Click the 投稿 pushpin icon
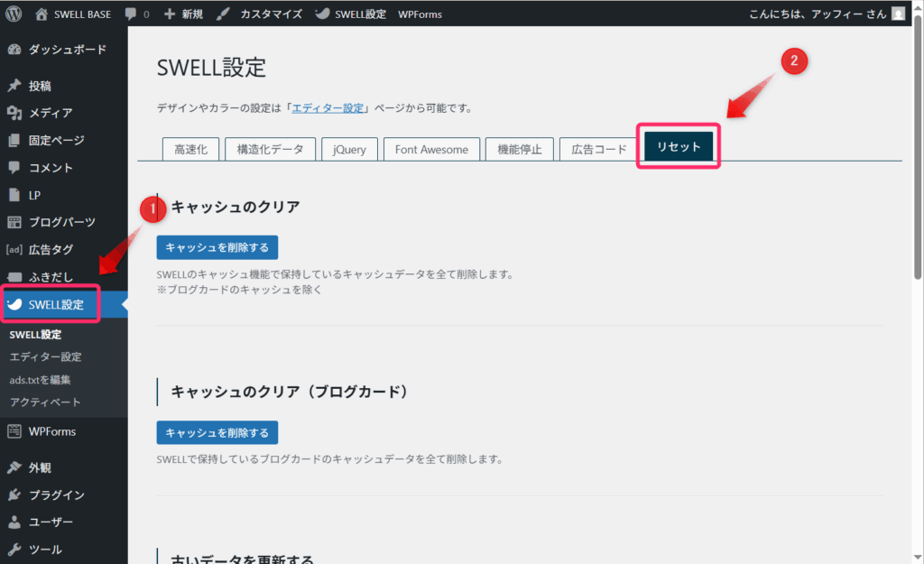 point(14,86)
